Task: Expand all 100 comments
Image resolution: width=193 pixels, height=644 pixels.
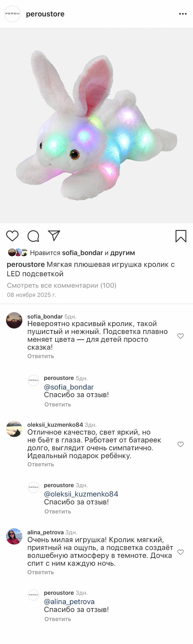Action: [62, 285]
